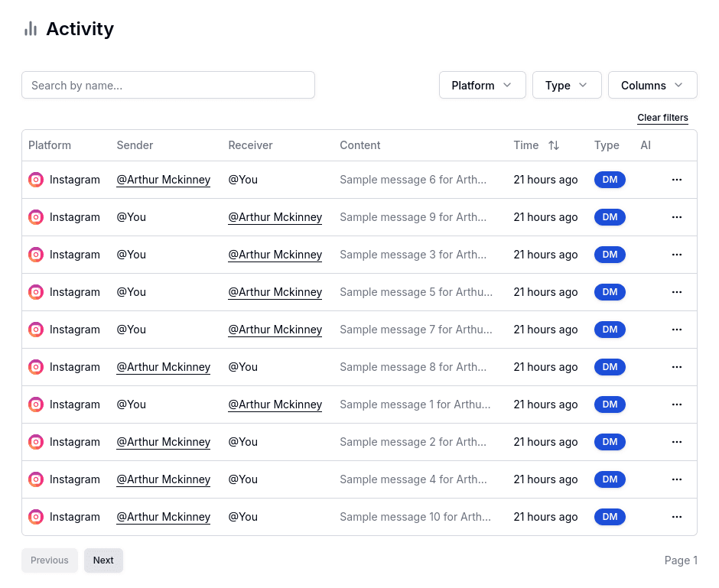Click the bar chart icon beside Activity heading
This screenshot has width=719, height=588.
[30, 28]
